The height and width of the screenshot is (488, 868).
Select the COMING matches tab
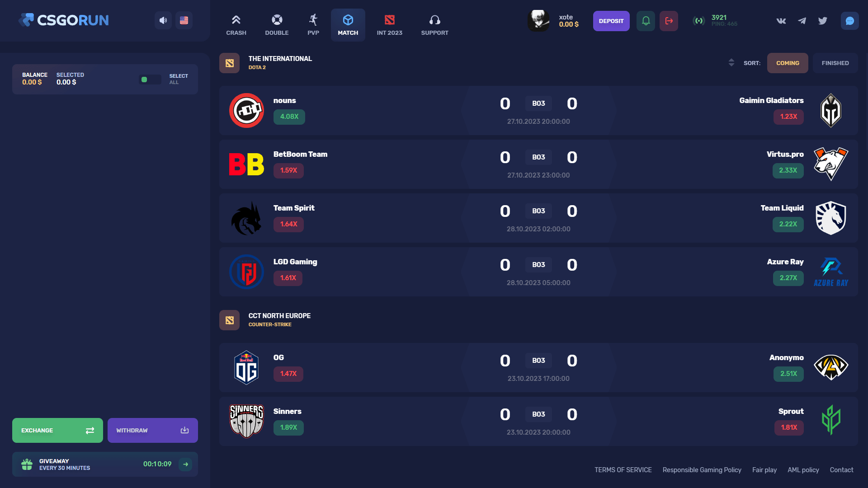click(787, 62)
